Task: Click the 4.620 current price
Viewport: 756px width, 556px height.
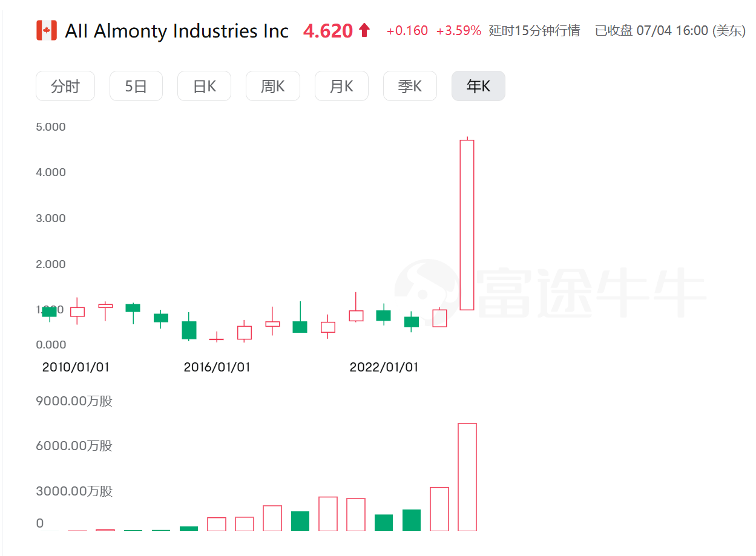Action: [328, 31]
